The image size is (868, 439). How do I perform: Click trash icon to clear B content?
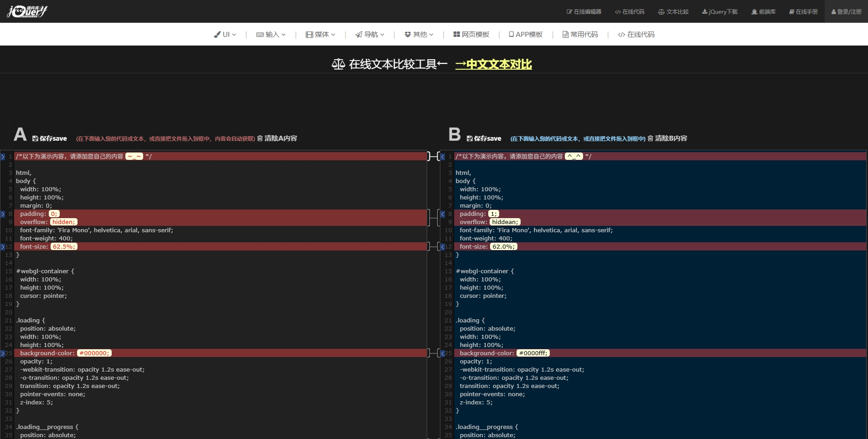click(x=651, y=138)
